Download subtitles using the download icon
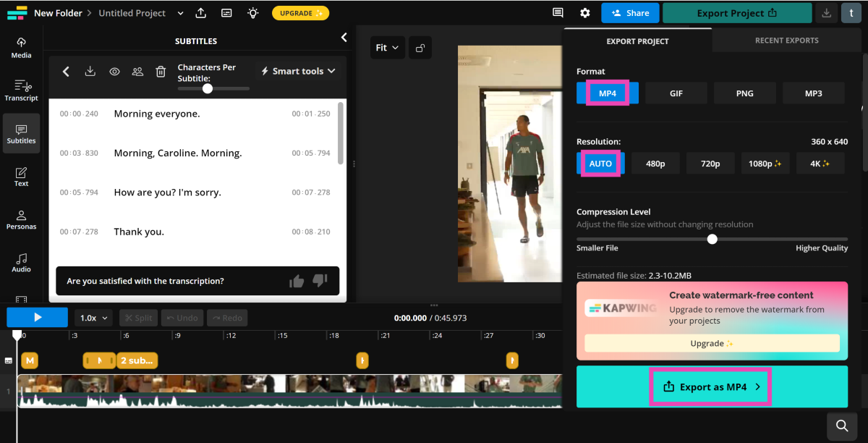Image resolution: width=868 pixels, height=443 pixels. [x=90, y=72]
